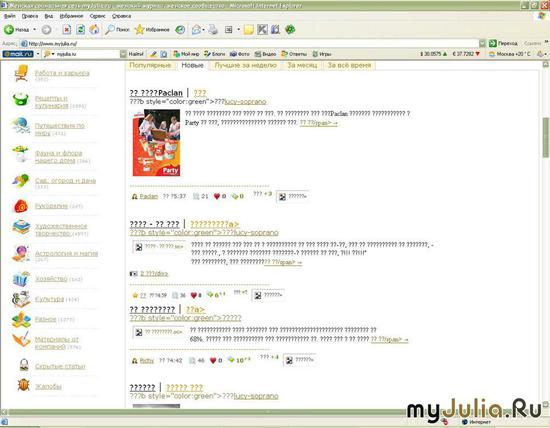Click the chair icon for Work and career

(21, 73)
